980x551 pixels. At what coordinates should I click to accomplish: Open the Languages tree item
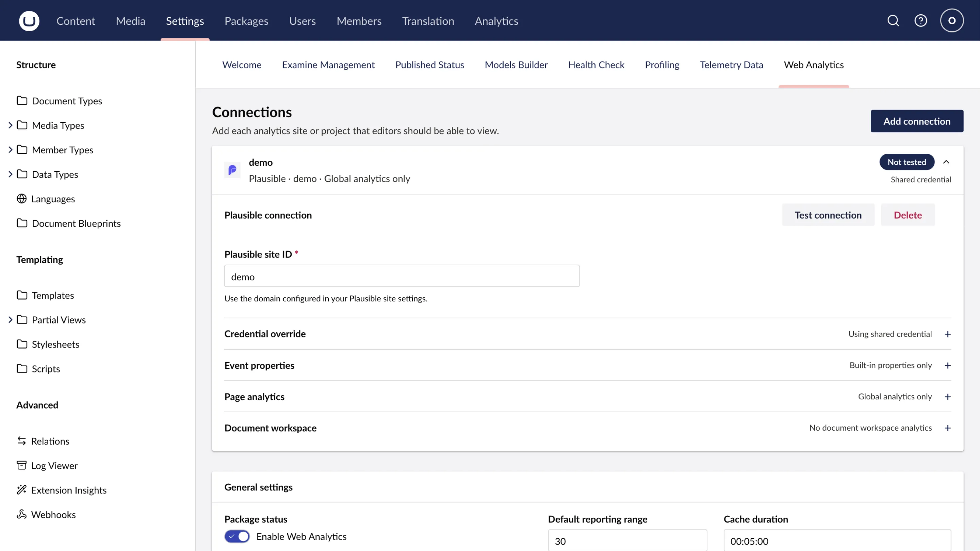(x=53, y=199)
